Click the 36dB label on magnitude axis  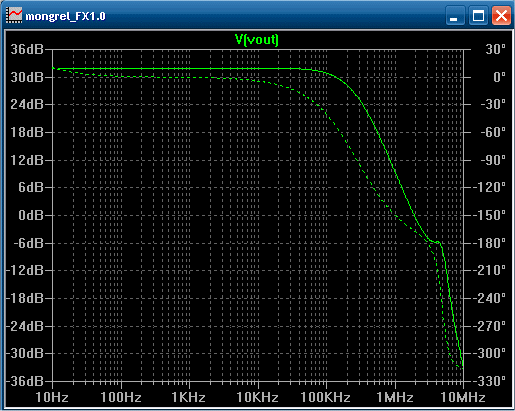pos(27,49)
